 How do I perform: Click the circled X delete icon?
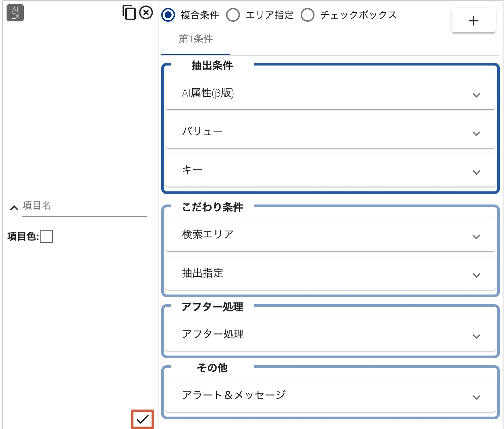point(146,13)
